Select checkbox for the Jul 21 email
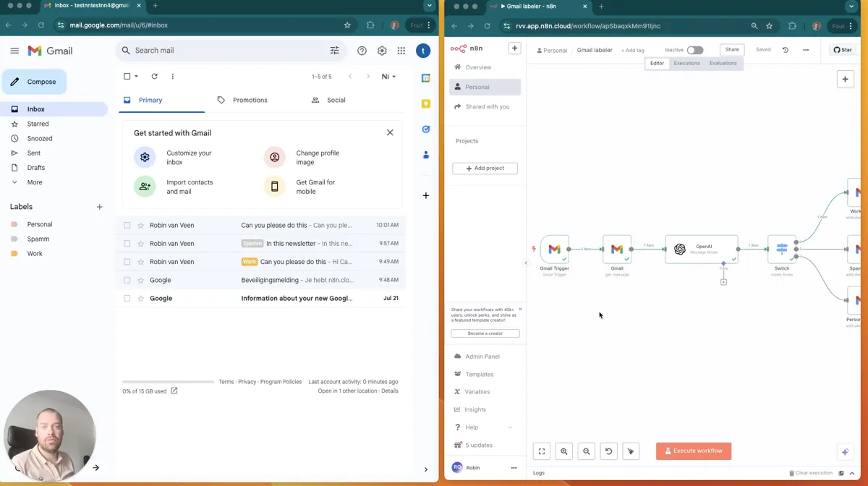 click(127, 298)
